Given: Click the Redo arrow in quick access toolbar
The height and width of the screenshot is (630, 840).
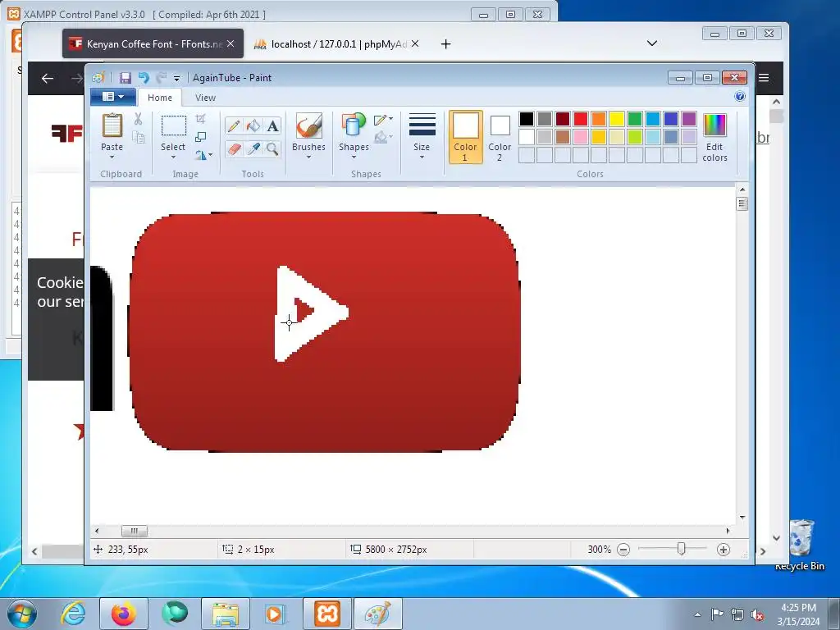Looking at the screenshot, I should coord(162,78).
